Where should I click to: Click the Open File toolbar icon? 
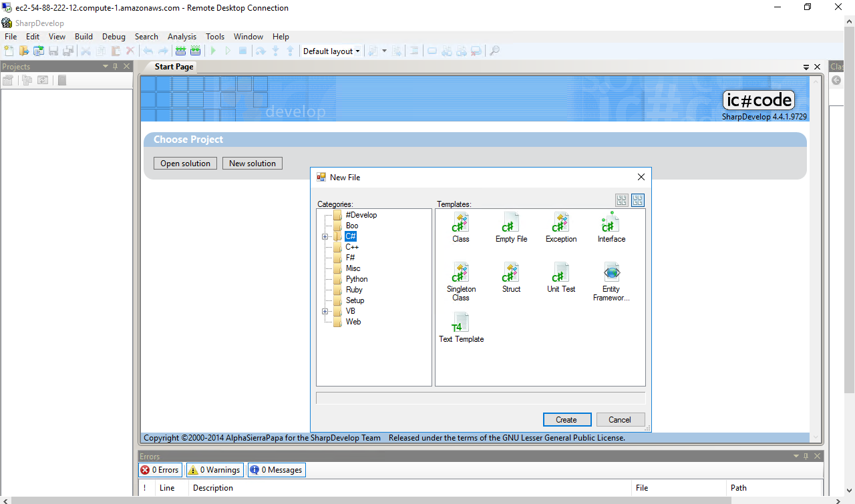(24, 51)
